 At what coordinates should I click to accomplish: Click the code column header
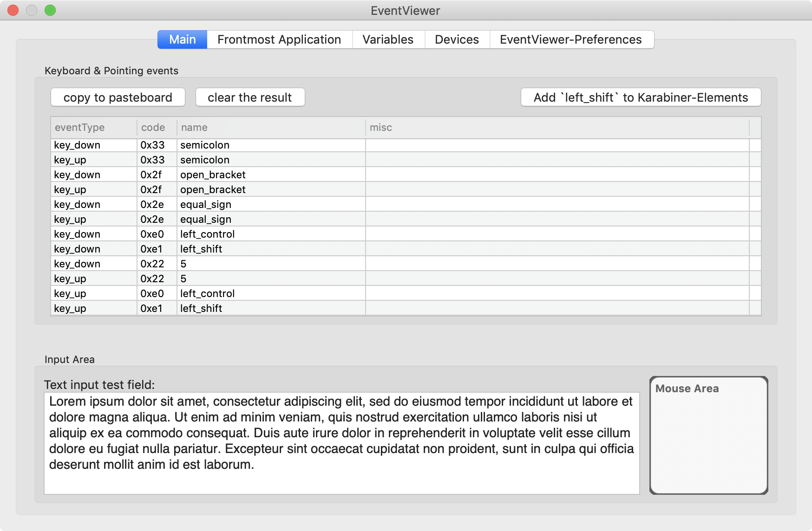coord(153,127)
